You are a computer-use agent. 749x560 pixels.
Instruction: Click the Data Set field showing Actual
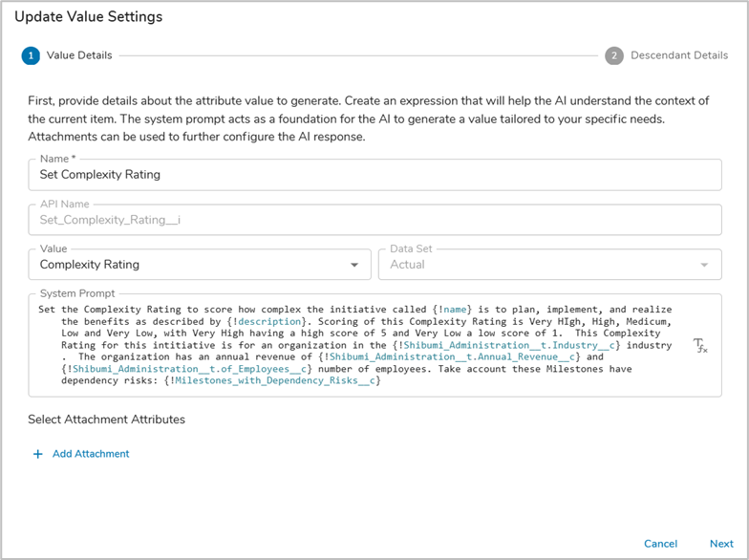[x=535, y=265]
